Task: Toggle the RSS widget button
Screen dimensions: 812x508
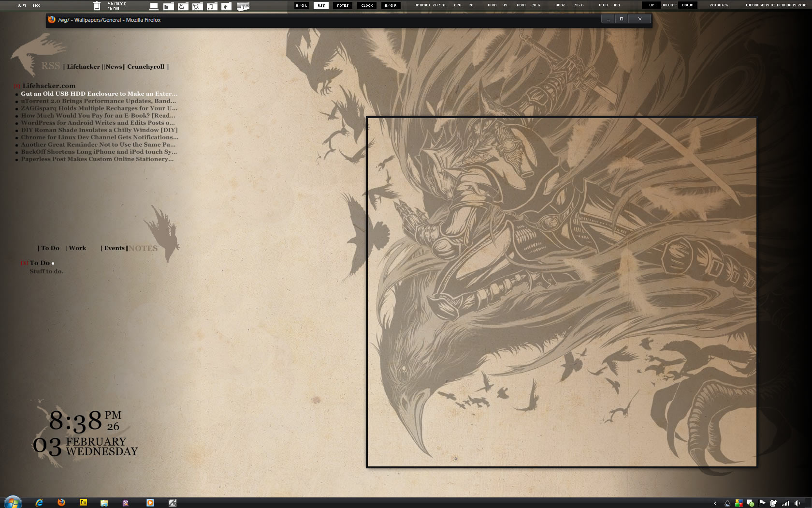Action: point(321,5)
